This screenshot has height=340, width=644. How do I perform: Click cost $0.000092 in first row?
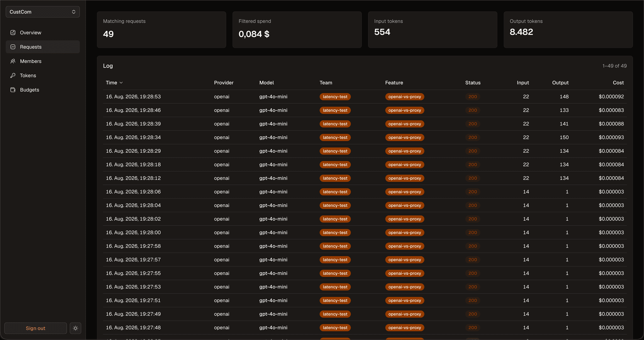click(x=611, y=97)
